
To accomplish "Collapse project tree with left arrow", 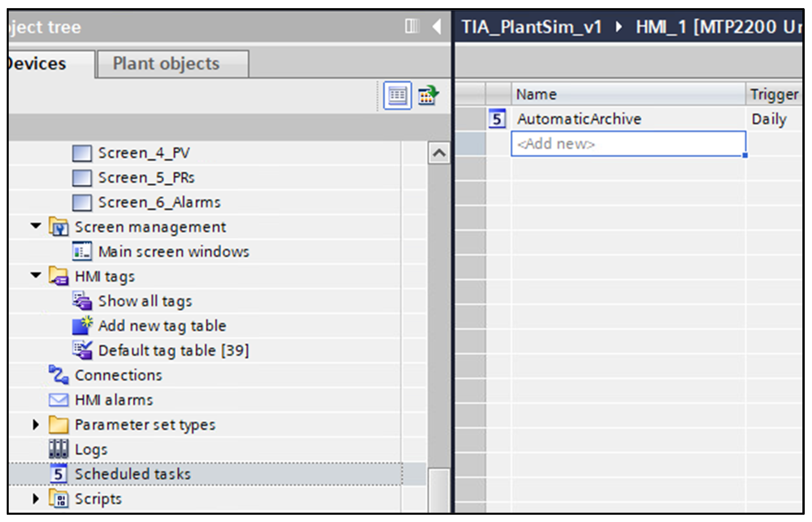I will click(x=437, y=26).
